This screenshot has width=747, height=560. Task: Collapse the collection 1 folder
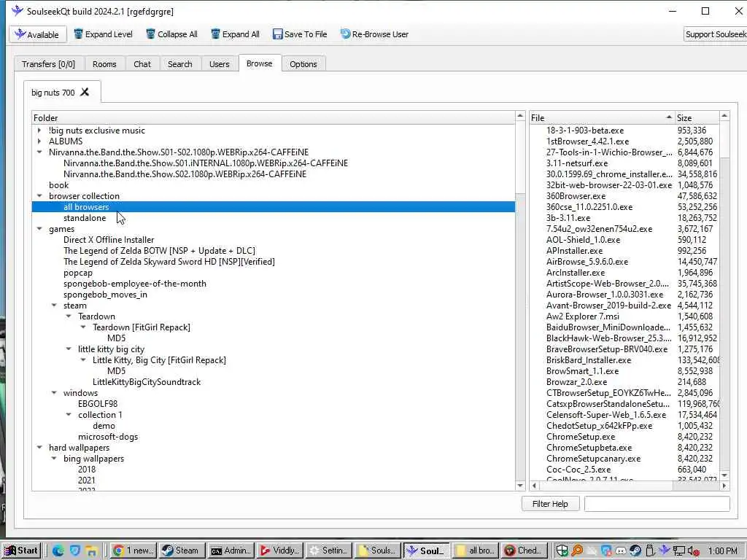[x=69, y=415]
